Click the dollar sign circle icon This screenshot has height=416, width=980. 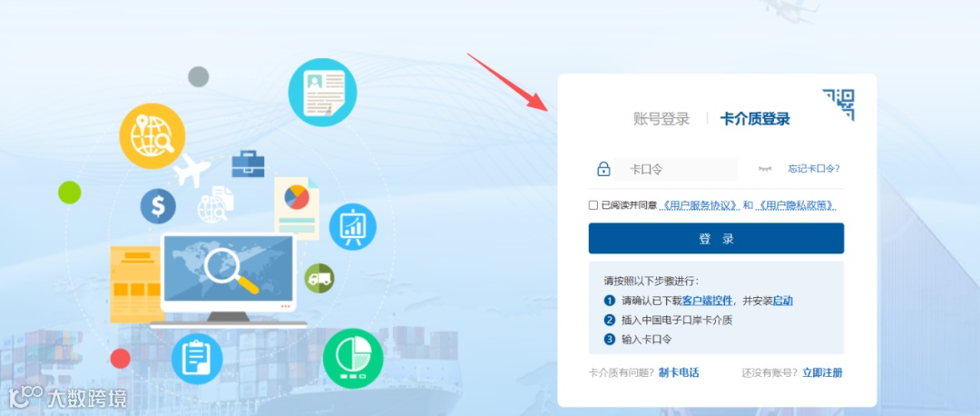[158, 206]
